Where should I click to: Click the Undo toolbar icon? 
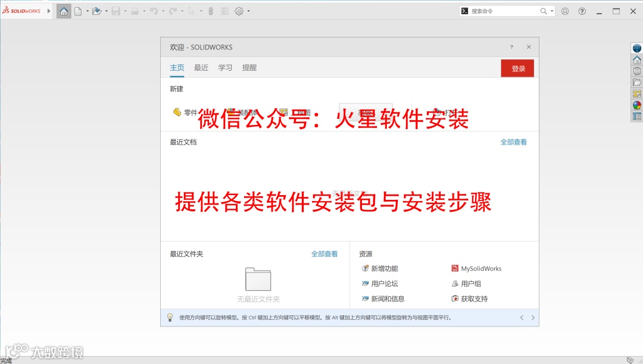pos(154,11)
